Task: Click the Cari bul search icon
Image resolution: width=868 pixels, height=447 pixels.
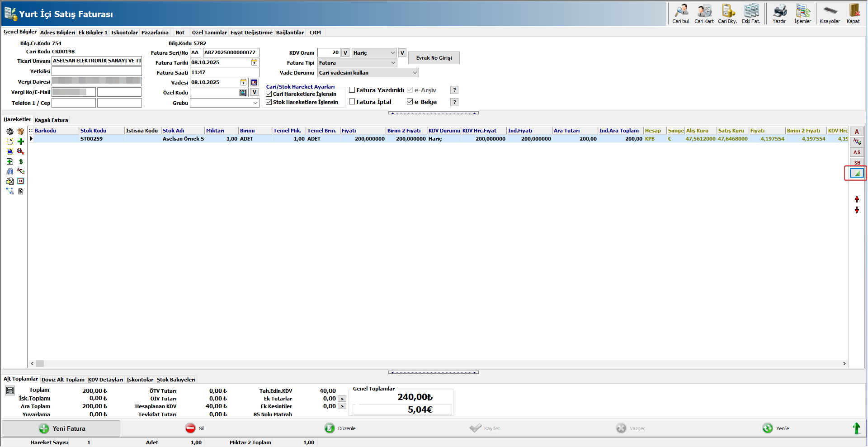Action: point(680,11)
